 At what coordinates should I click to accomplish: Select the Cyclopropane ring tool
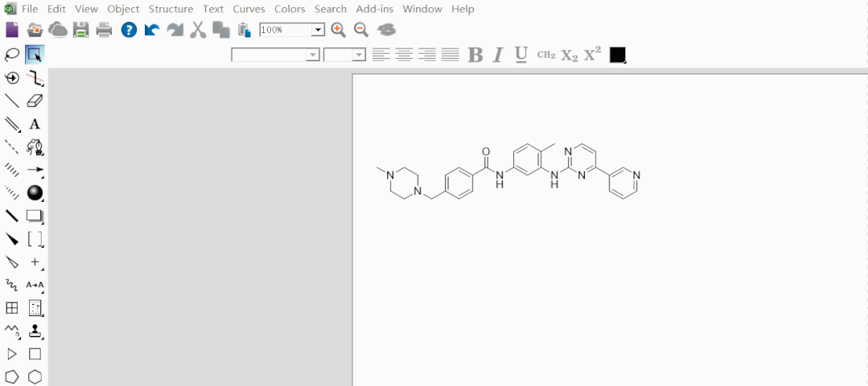[x=11, y=354]
